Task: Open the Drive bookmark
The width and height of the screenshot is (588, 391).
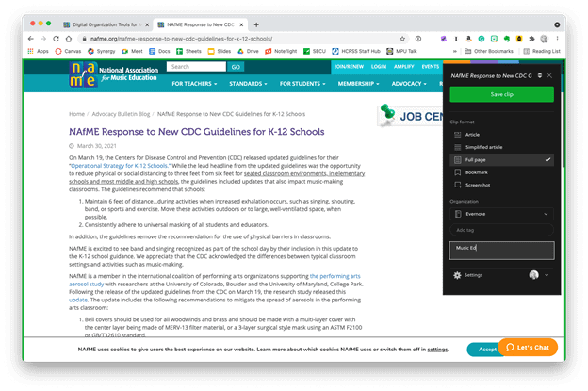Action: (x=248, y=51)
